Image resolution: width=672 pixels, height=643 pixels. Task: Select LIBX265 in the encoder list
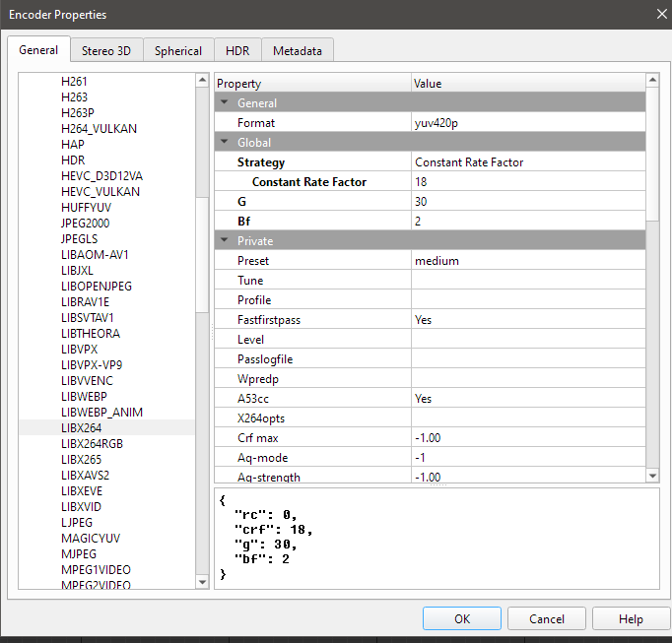pos(81,460)
